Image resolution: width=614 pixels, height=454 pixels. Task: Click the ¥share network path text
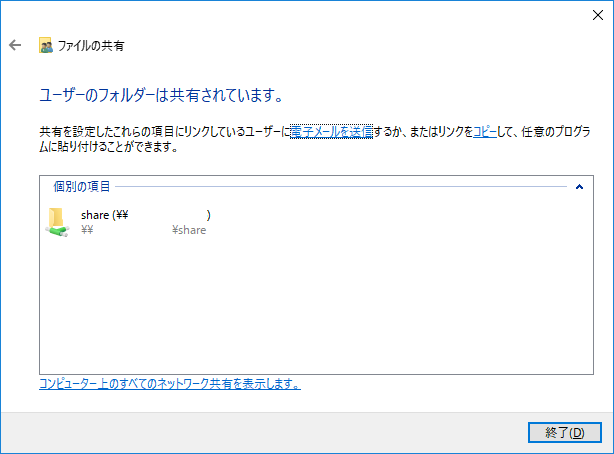click(x=189, y=230)
